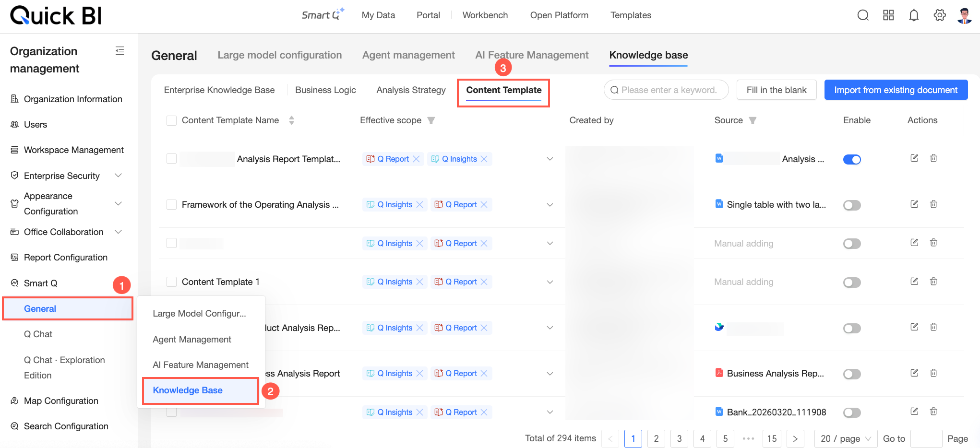Open the search icon in top bar

(x=863, y=15)
